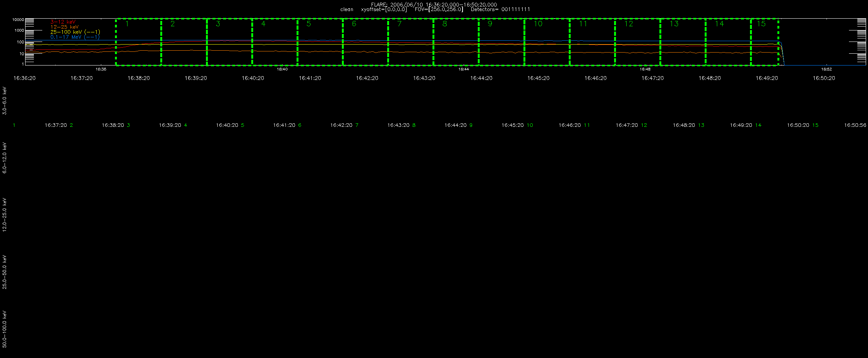The height and width of the screenshot is (358, 868).
Task: Select interval 12 box in the lightcurve plot
Action: pos(637,42)
